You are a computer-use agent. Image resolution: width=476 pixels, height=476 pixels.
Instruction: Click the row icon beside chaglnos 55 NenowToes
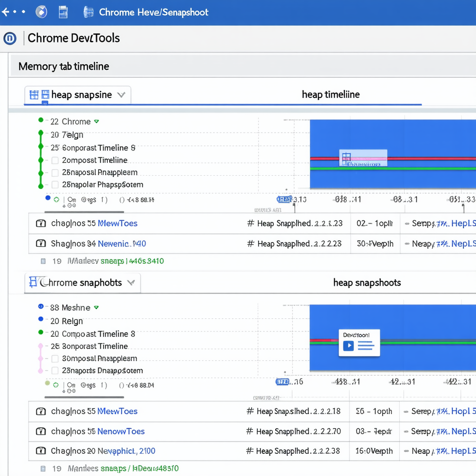tap(41, 431)
